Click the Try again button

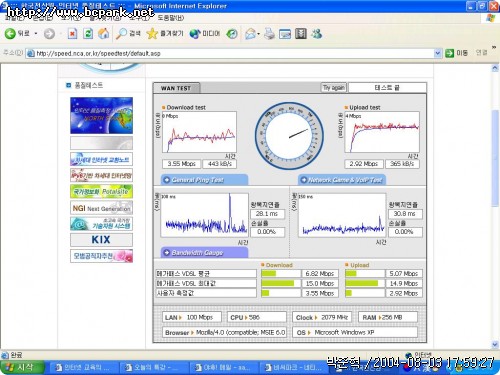[x=333, y=88]
